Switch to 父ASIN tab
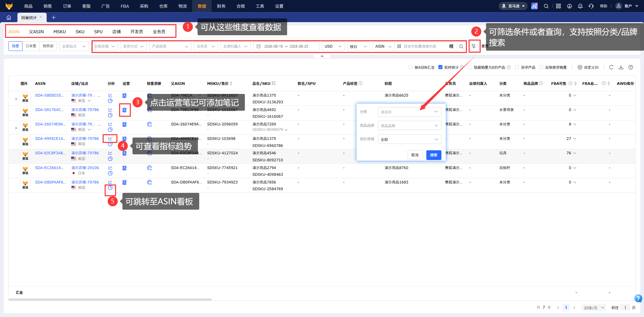644x317 pixels. point(36,32)
